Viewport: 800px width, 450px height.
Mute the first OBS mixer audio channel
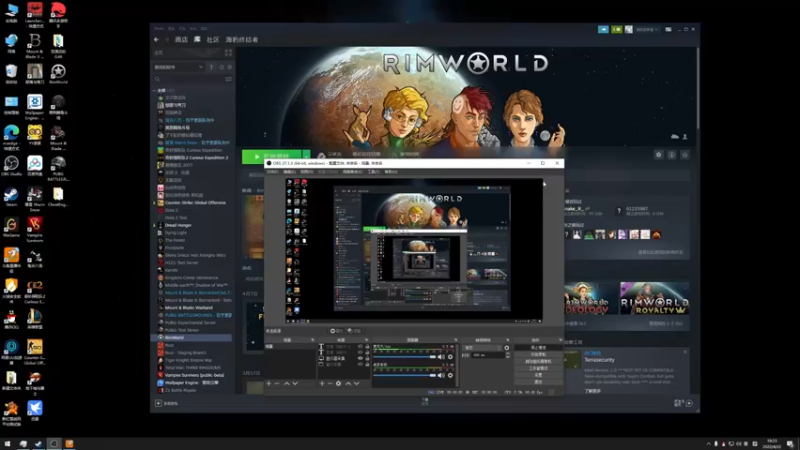tap(441, 357)
